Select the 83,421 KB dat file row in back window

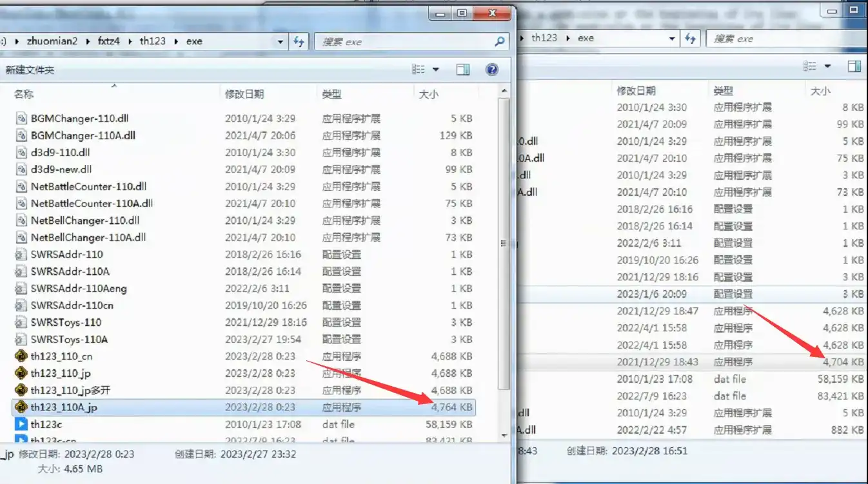pos(694,396)
